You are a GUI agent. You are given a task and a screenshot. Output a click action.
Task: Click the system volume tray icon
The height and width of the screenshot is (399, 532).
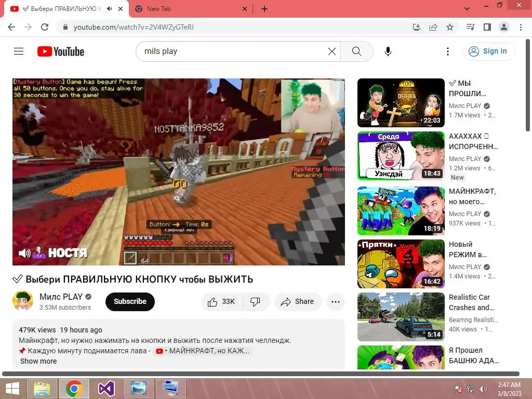483,389
